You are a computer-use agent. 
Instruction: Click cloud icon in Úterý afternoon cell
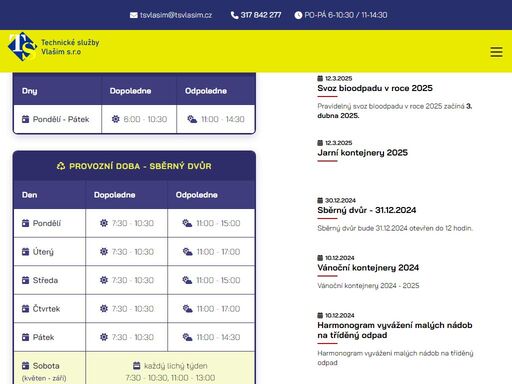(188, 252)
